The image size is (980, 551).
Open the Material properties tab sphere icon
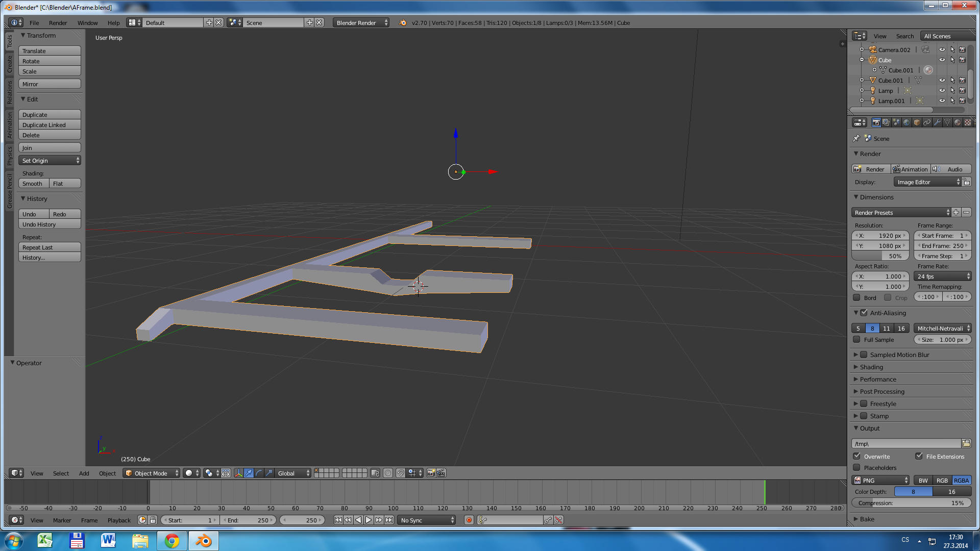click(x=958, y=122)
